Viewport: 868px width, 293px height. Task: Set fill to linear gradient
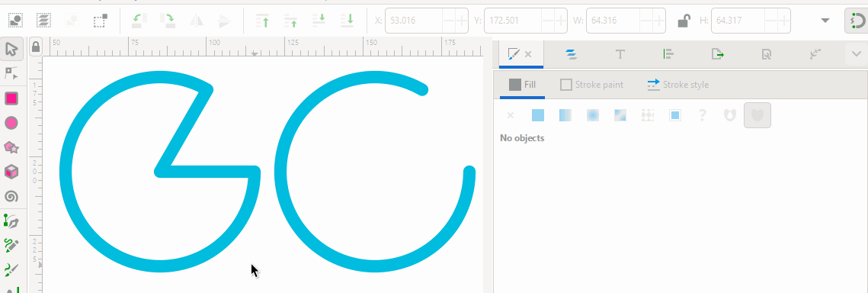coord(565,115)
